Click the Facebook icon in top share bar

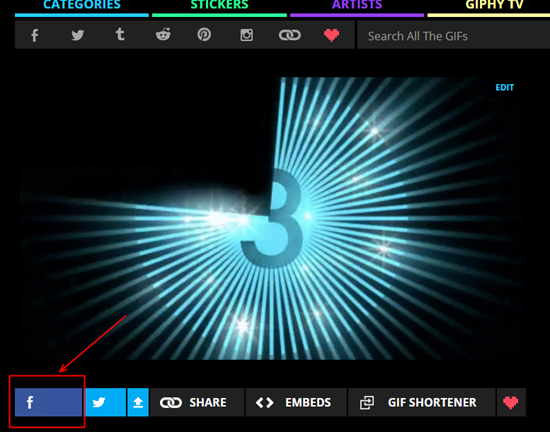pos(34,35)
